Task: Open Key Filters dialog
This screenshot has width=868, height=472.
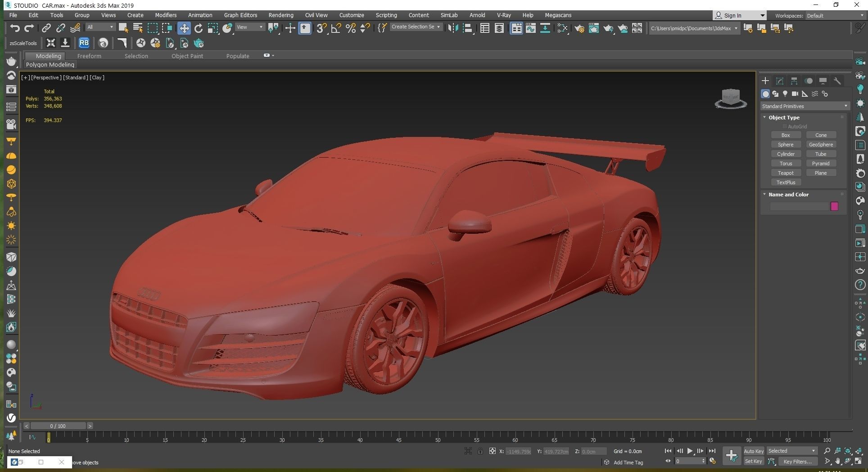Action: coord(797,461)
